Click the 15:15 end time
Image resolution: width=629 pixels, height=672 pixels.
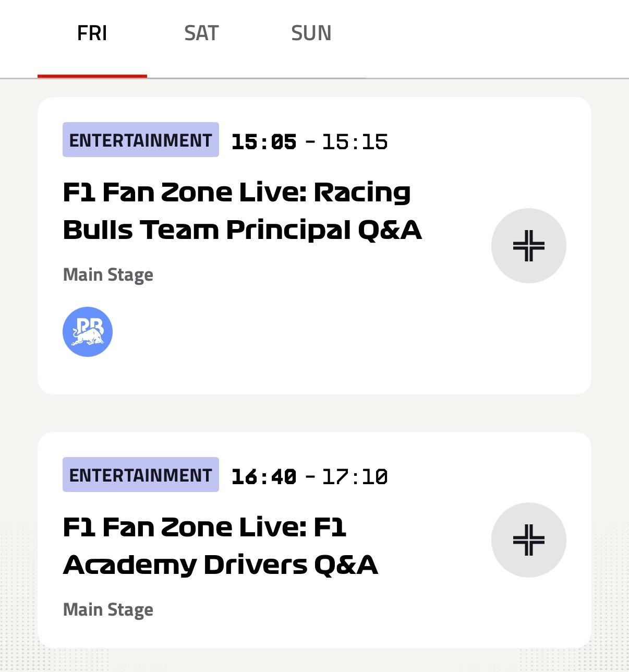[355, 142]
